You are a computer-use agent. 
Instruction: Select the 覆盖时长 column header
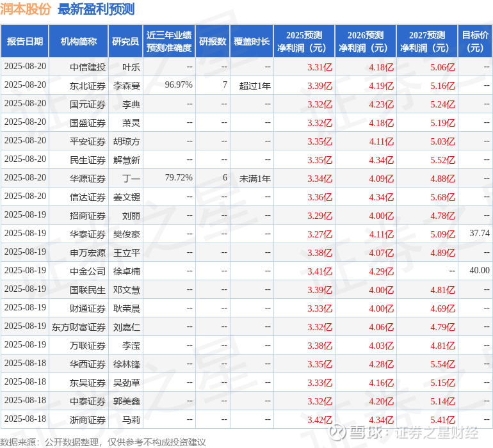[x=252, y=41]
